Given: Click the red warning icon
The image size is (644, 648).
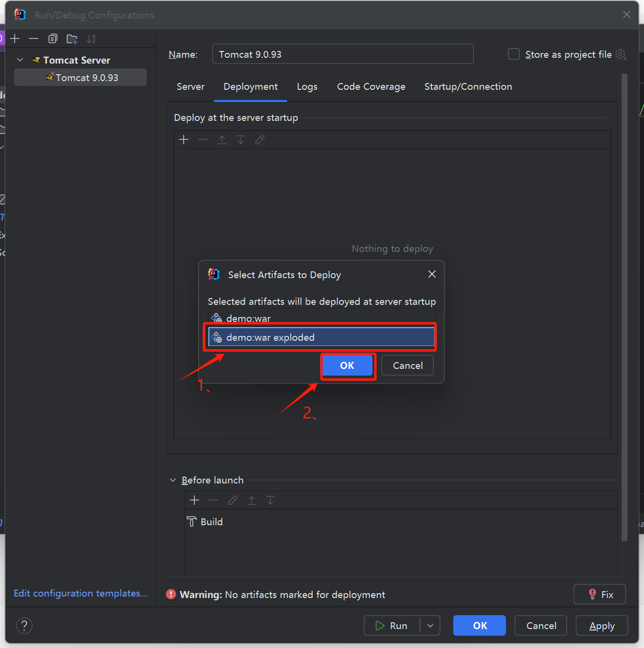Looking at the screenshot, I should point(171,594).
